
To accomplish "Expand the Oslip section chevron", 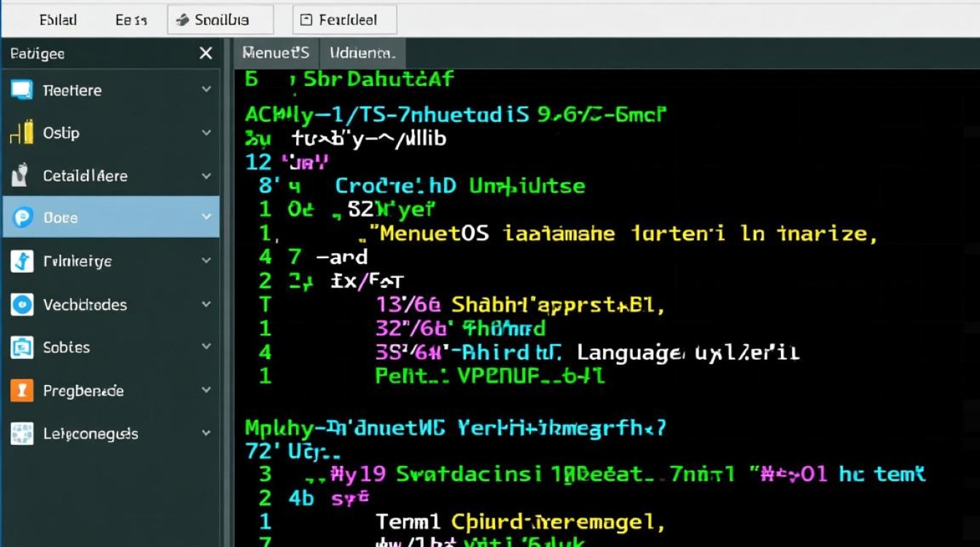I will [206, 133].
